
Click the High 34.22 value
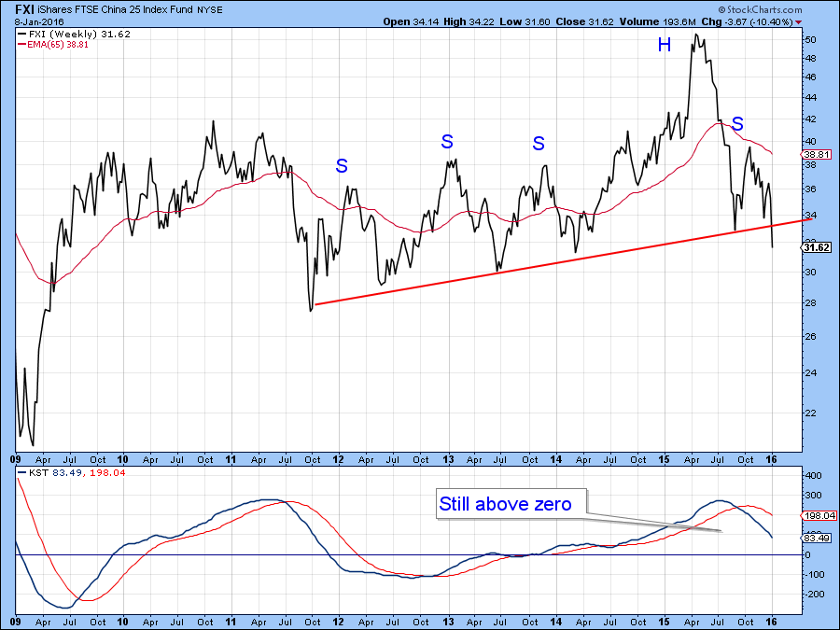[x=469, y=22]
